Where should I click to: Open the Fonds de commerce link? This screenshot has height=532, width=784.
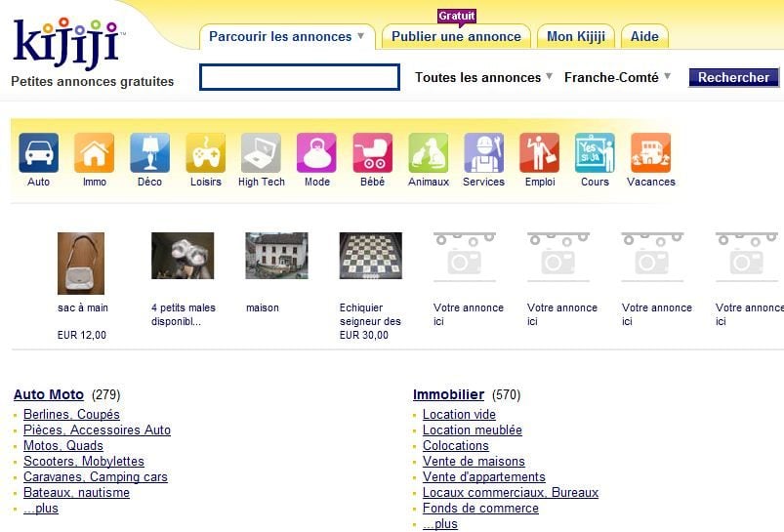[x=480, y=508]
